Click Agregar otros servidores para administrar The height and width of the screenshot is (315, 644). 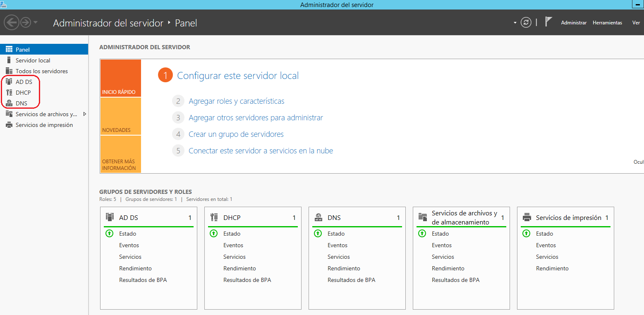coord(256,118)
